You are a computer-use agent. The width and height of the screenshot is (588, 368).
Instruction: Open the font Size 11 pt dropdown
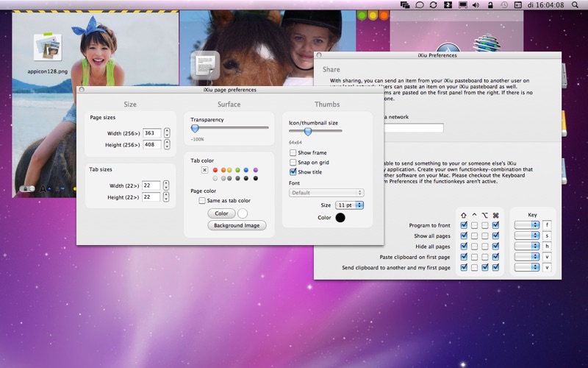[x=349, y=205]
